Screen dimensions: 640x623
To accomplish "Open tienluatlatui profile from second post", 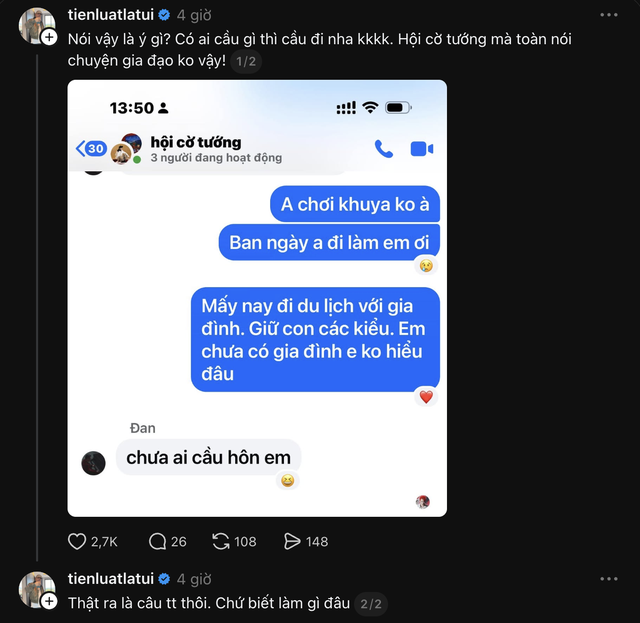I will [x=111, y=579].
